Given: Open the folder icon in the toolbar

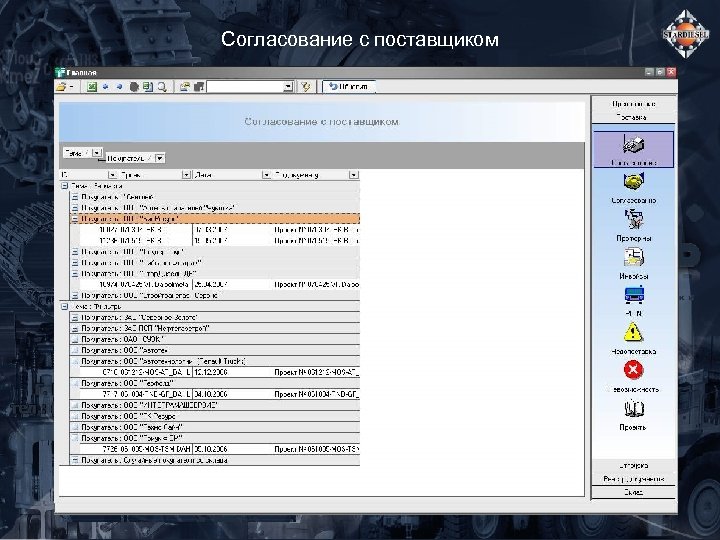Looking at the screenshot, I should tap(61, 86).
